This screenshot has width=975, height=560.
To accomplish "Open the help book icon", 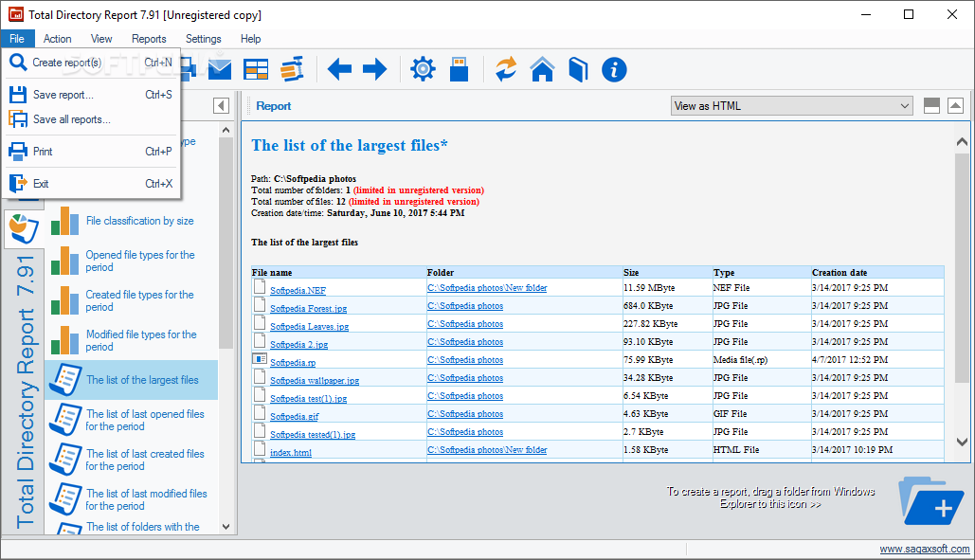I will pyautogui.click(x=578, y=69).
